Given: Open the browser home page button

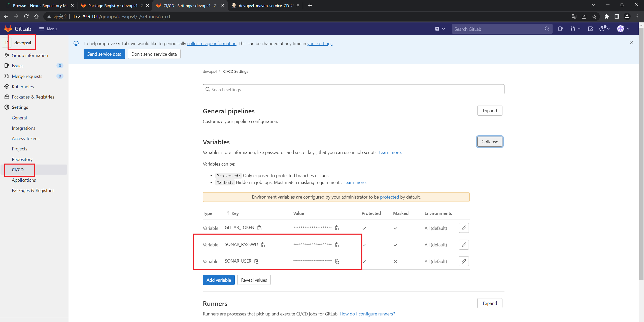Looking at the screenshot, I should [36, 16].
